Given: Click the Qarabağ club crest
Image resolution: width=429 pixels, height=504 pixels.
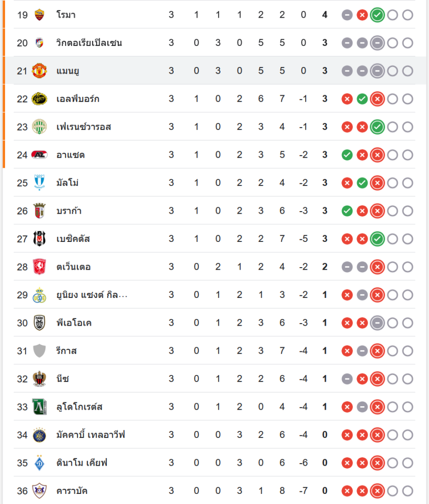Looking at the screenshot, I should coord(39,490).
